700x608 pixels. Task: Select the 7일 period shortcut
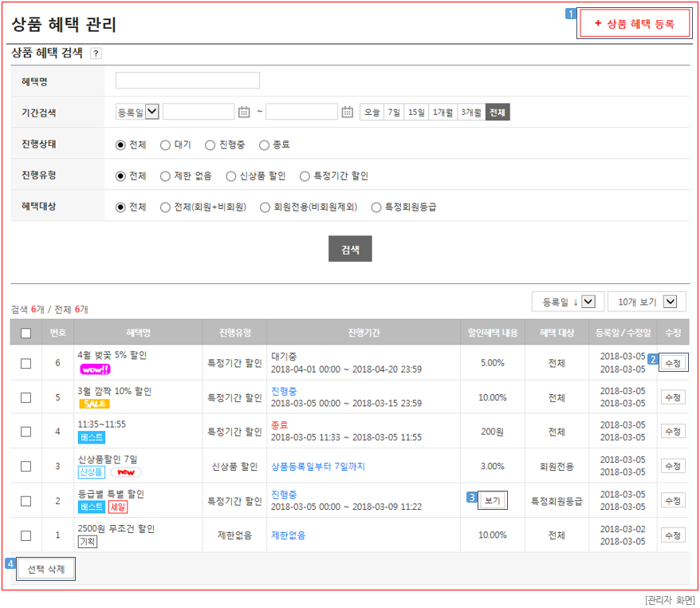(394, 113)
